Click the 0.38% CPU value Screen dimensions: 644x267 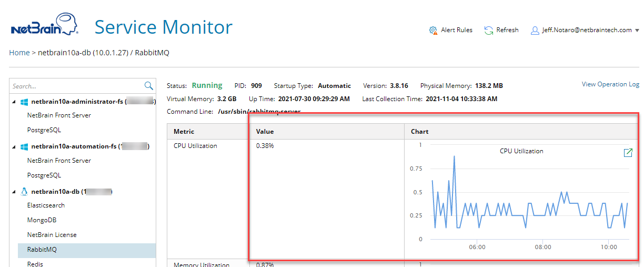coord(265,146)
